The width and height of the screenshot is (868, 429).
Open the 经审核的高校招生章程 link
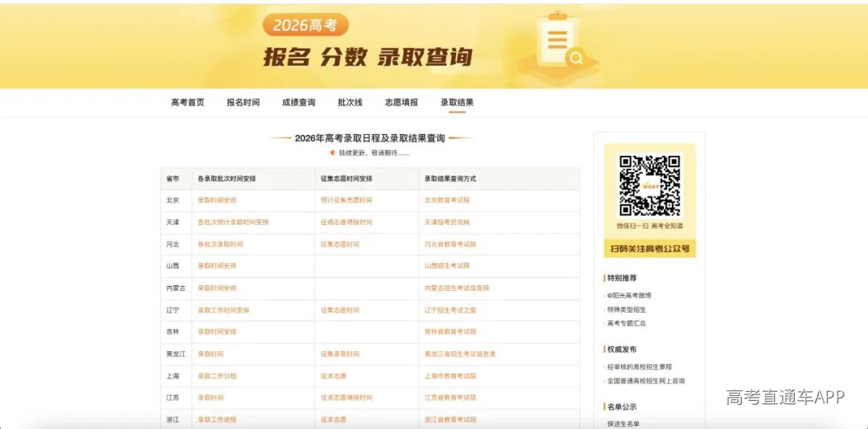coord(640,367)
